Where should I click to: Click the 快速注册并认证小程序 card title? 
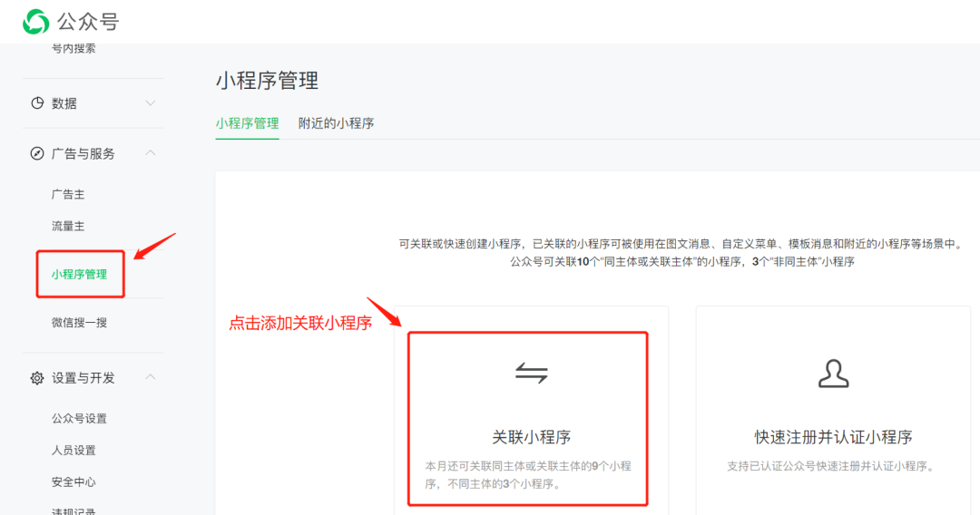833,437
